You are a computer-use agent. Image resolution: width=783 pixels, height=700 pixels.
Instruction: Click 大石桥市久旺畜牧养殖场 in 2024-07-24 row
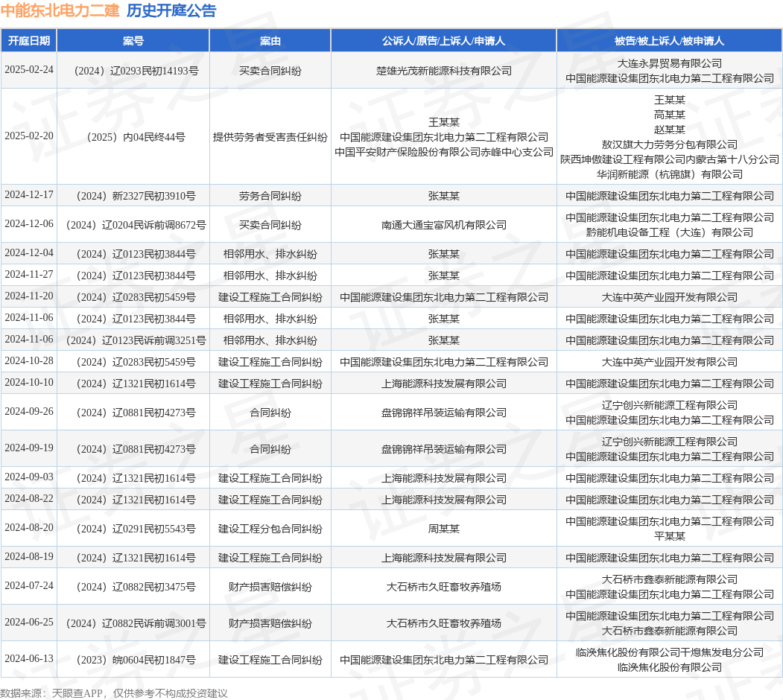pyautogui.click(x=443, y=587)
